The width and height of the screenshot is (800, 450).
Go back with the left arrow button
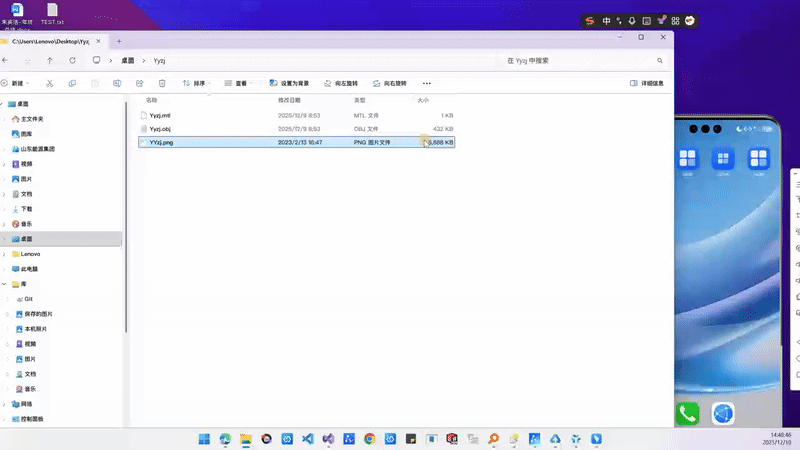(5, 60)
